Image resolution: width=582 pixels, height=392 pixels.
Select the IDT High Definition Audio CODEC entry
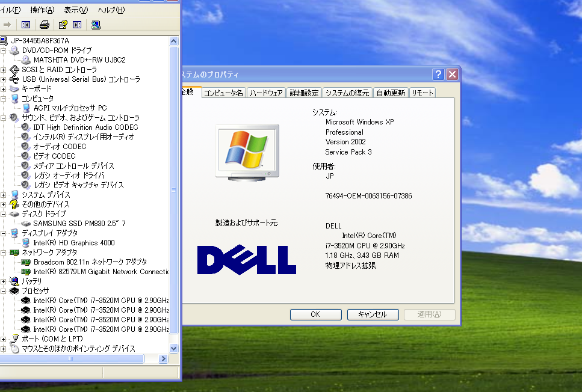pyautogui.click(x=85, y=127)
